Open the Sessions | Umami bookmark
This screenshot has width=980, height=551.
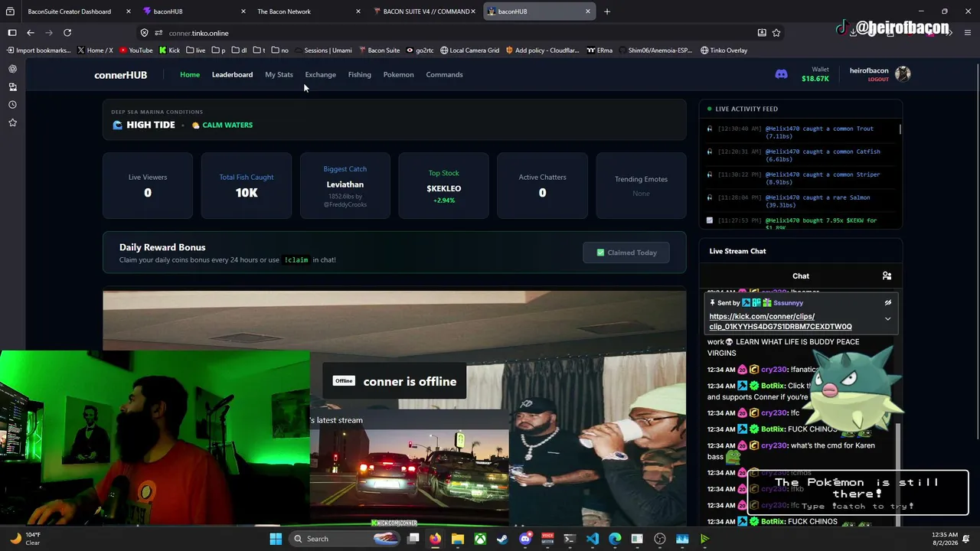click(323, 51)
